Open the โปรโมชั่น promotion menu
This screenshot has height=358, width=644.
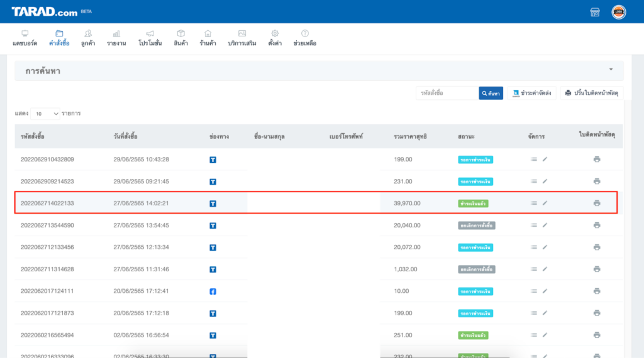[x=150, y=38]
